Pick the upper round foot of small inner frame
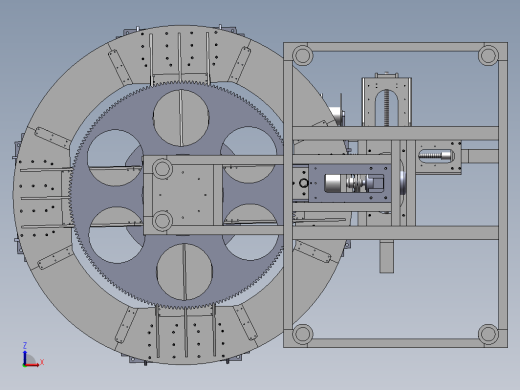This screenshot has width=520, height=390. click(x=162, y=169)
